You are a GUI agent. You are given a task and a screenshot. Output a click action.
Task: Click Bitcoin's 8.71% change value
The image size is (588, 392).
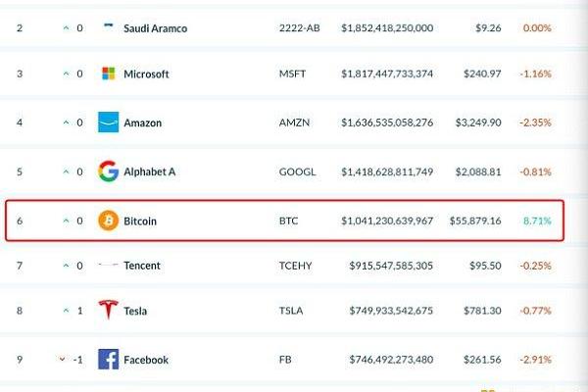[x=537, y=220]
